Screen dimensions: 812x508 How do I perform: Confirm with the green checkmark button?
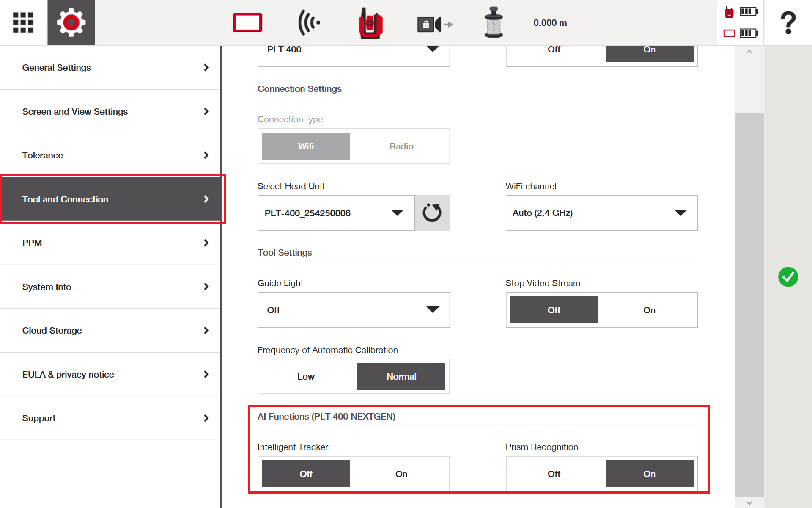click(x=788, y=277)
